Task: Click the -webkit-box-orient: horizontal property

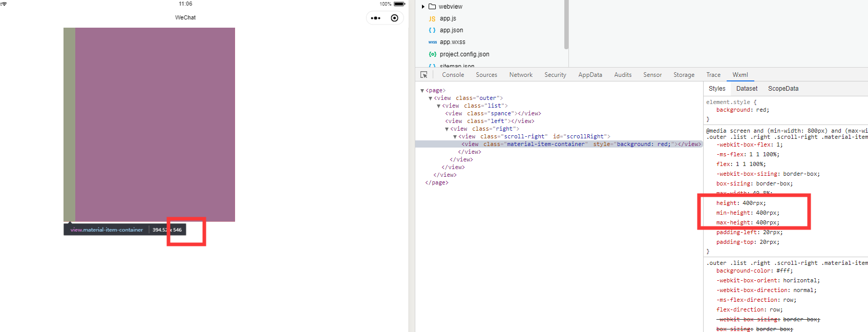Action: [768, 281]
